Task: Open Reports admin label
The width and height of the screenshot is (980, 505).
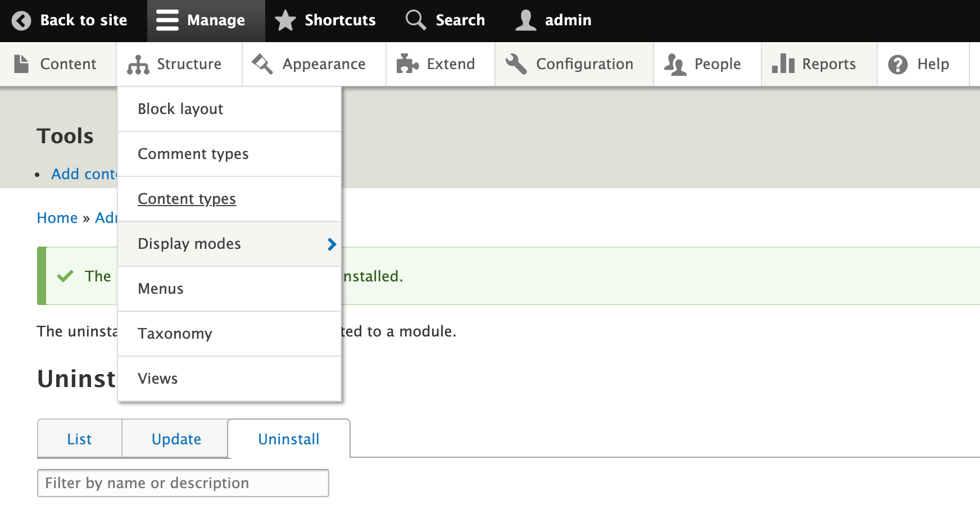Action: [x=829, y=64]
